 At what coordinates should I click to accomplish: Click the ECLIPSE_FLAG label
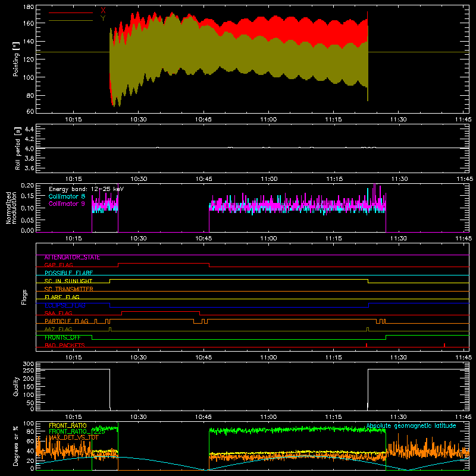[65, 305]
